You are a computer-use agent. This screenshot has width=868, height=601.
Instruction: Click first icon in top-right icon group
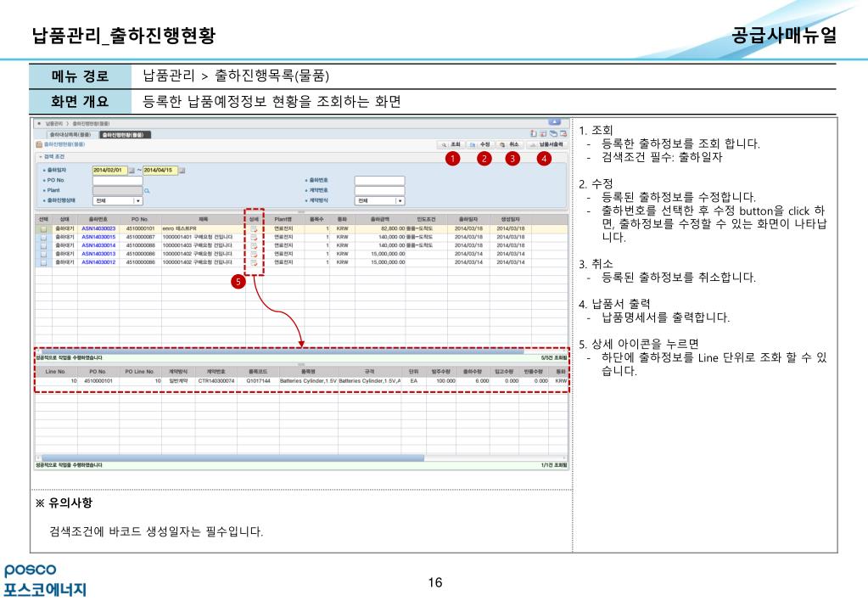coord(533,133)
